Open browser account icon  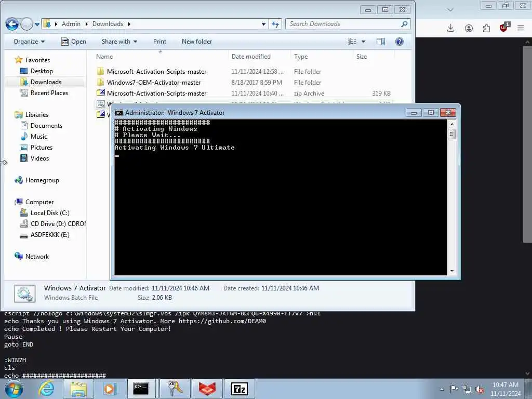tap(469, 28)
